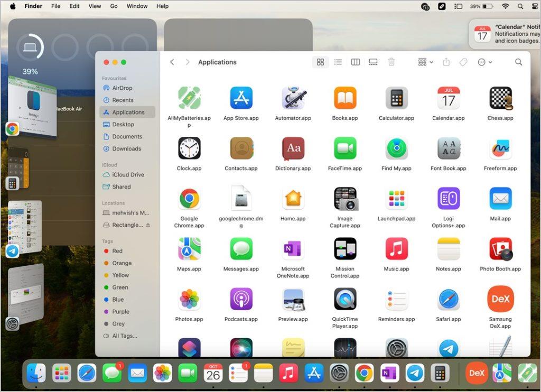This screenshot has height=392, width=541.
Task: Select Books.app icon
Action: tap(345, 98)
